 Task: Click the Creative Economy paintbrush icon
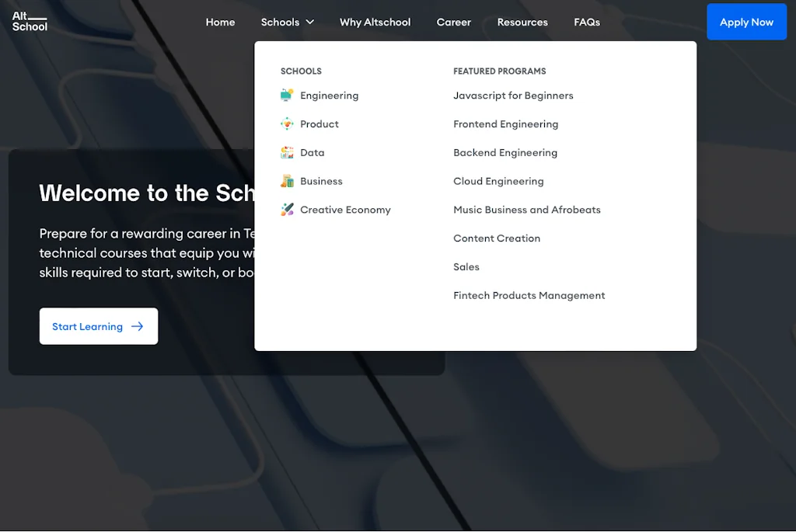tap(288, 209)
